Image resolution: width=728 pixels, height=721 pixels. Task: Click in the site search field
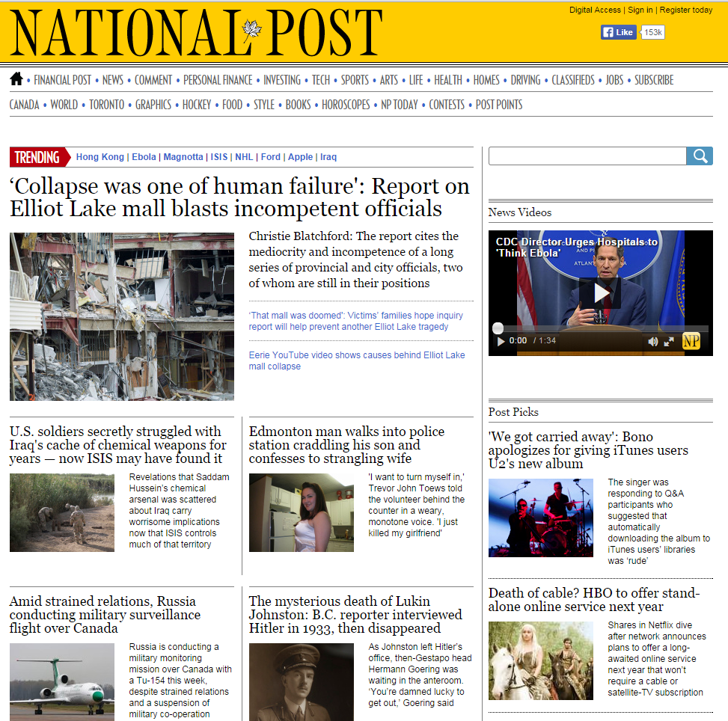tap(587, 156)
